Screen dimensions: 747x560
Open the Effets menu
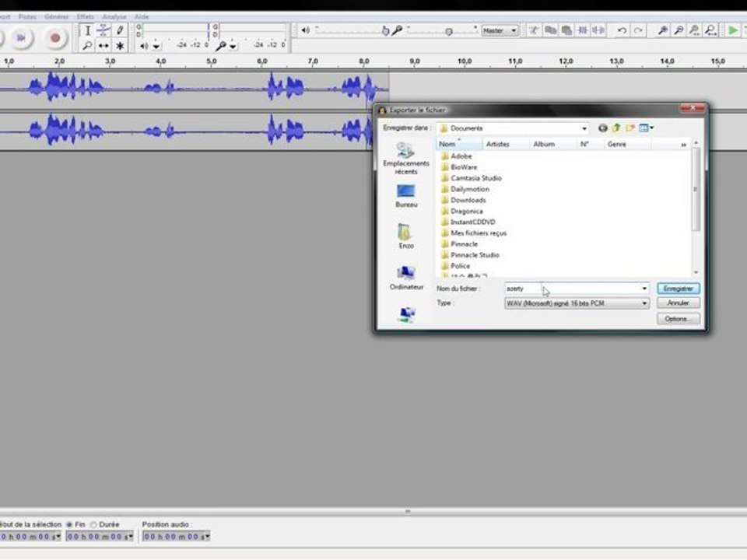[86, 16]
